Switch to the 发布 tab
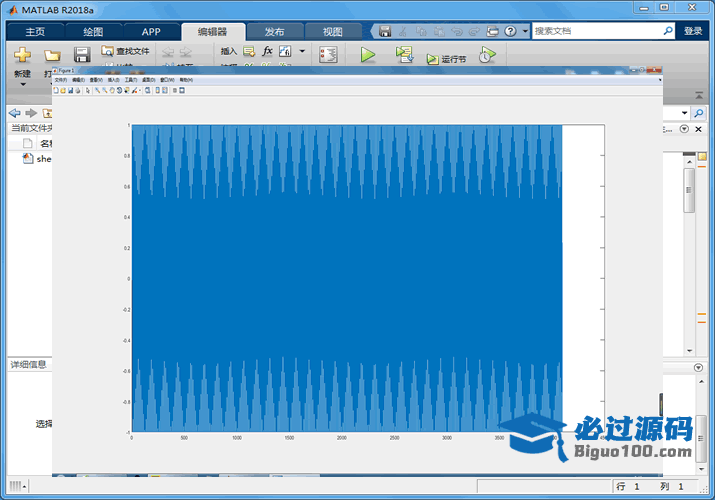715x500 pixels. pyautogui.click(x=275, y=32)
